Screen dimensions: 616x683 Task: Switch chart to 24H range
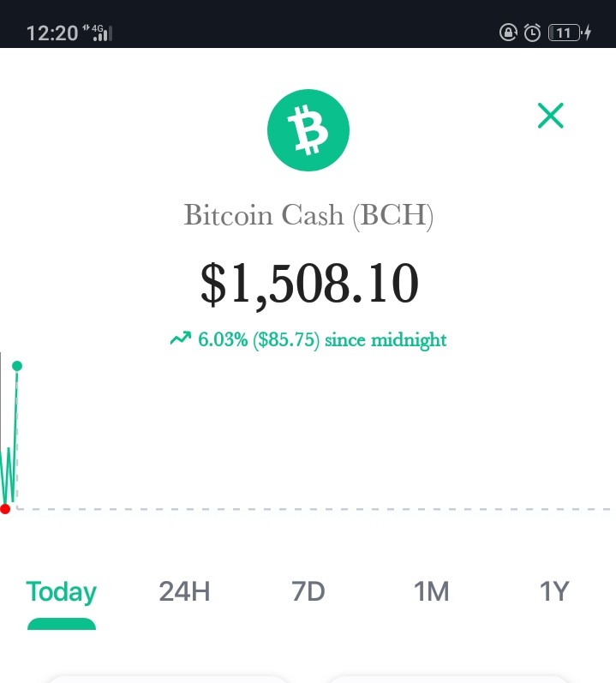pyautogui.click(x=184, y=591)
